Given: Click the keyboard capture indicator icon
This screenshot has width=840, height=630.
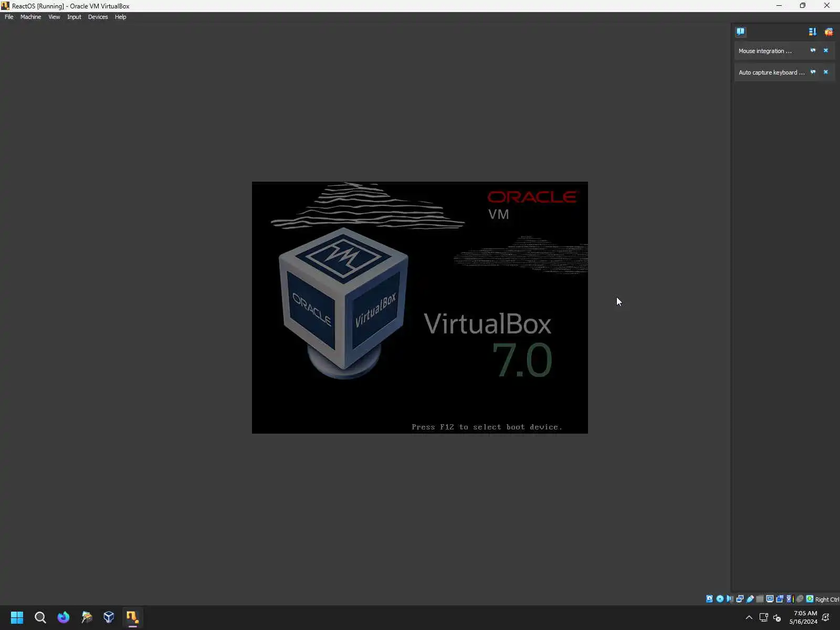Looking at the screenshot, I should [x=810, y=599].
